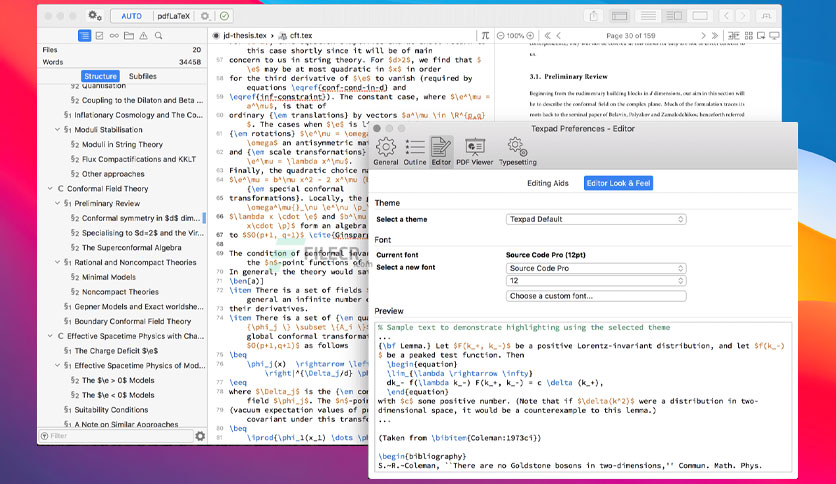Select Suitability Conditions outline item

click(x=111, y=410)
